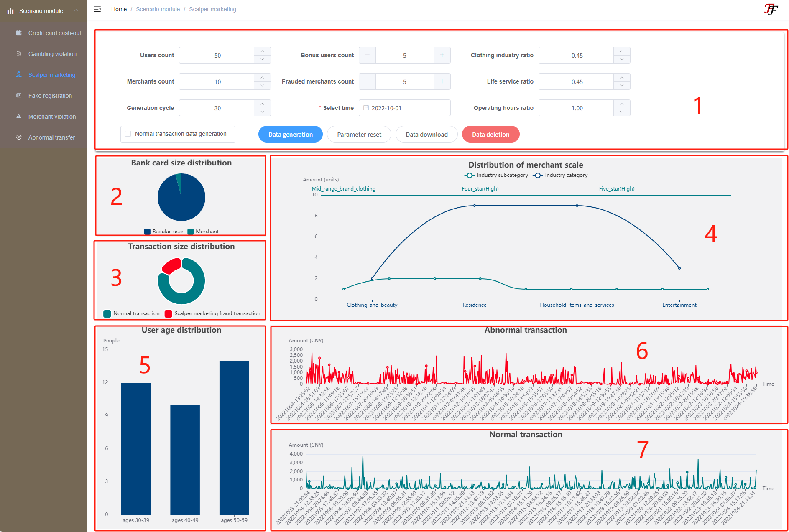Toggle Industry category legend series

(538, 175)
